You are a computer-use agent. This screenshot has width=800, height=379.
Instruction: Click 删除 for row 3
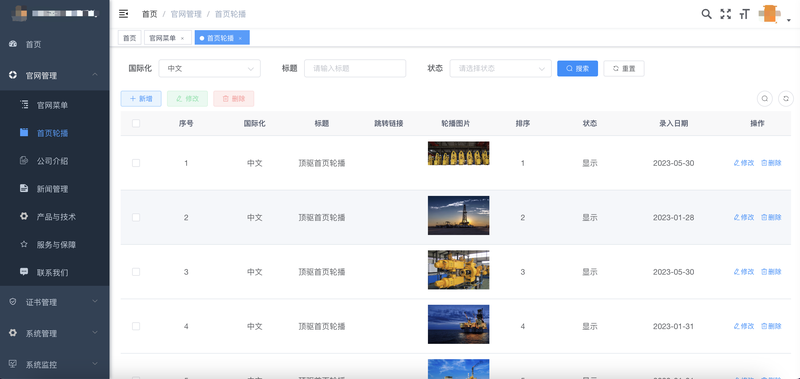point(771,272)
